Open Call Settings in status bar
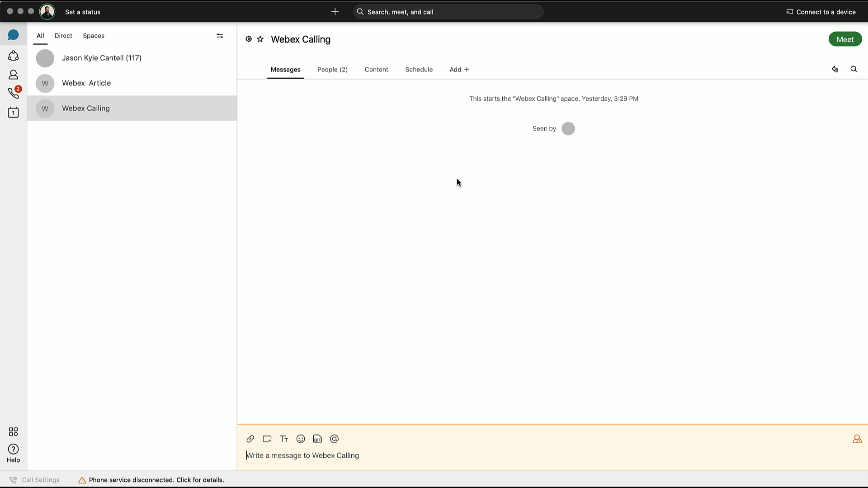Image resolution: width=868 pixels, height=488 pixels. (x=41, y=480)
